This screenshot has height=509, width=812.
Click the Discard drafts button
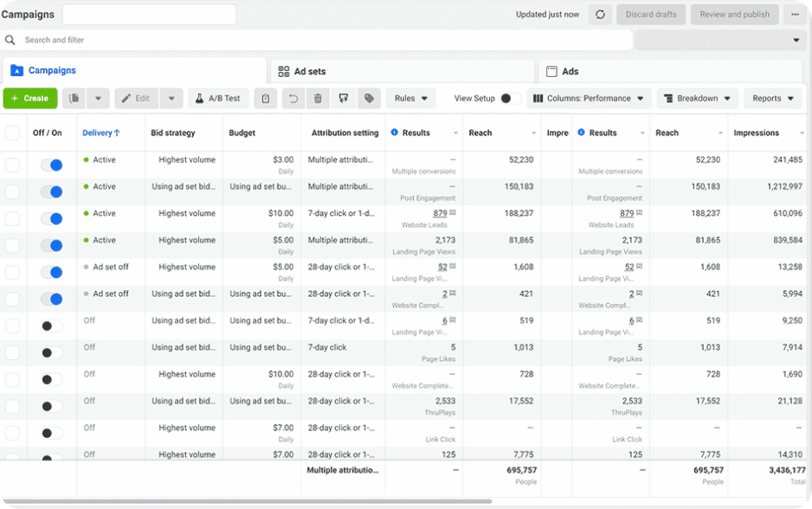click(651, 15)
